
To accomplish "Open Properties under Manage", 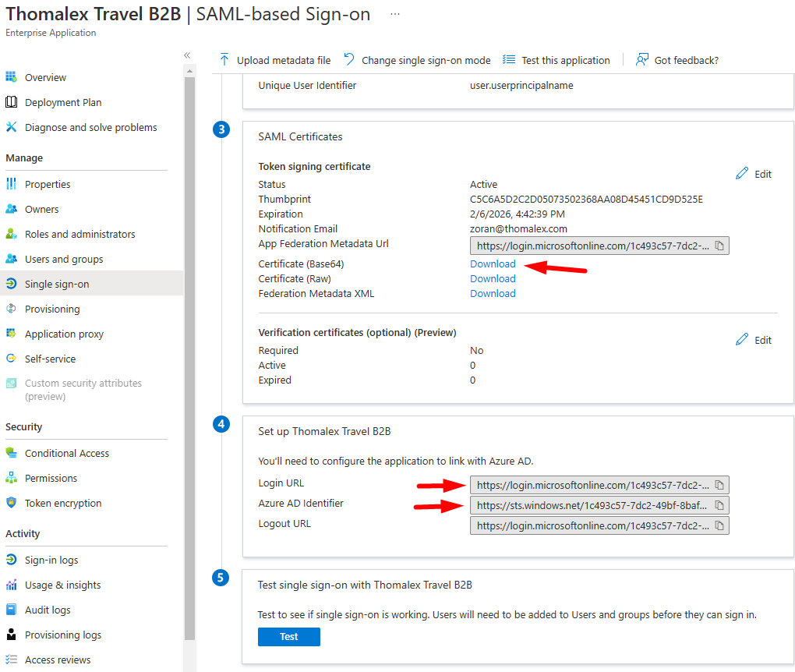I will 48,184.
